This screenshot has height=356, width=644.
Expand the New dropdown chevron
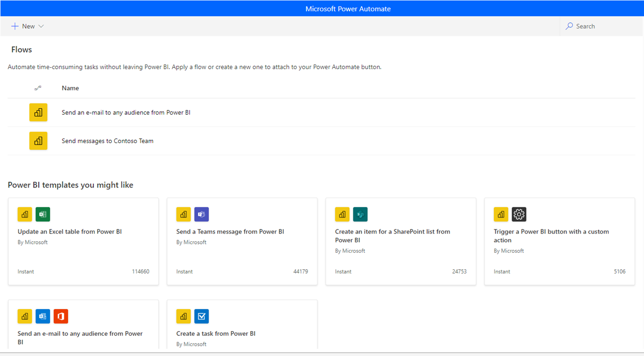[41, 26]
